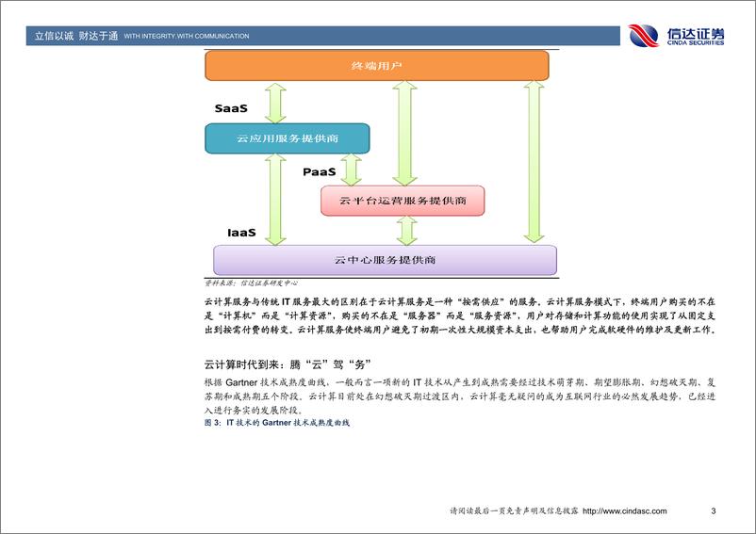Click the paragraph line starting 是"计算机"而是"计算资源"
The width and height of the screenshot is (756, 534).
coord(459,316)
